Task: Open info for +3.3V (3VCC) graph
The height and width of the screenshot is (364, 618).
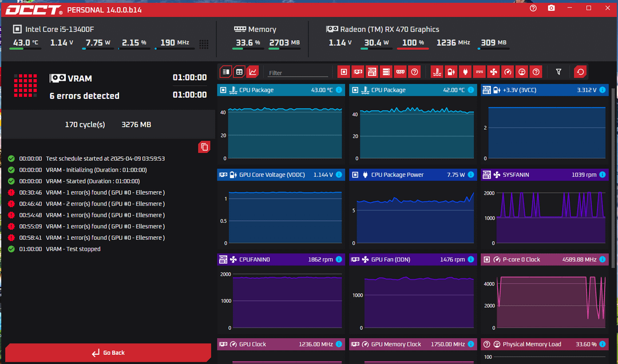Action: point(603,90)
